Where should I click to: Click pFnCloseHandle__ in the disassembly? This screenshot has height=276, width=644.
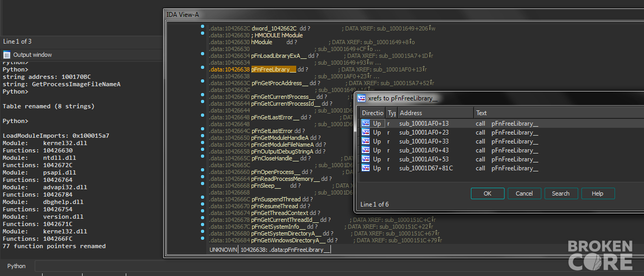(275, 158)
